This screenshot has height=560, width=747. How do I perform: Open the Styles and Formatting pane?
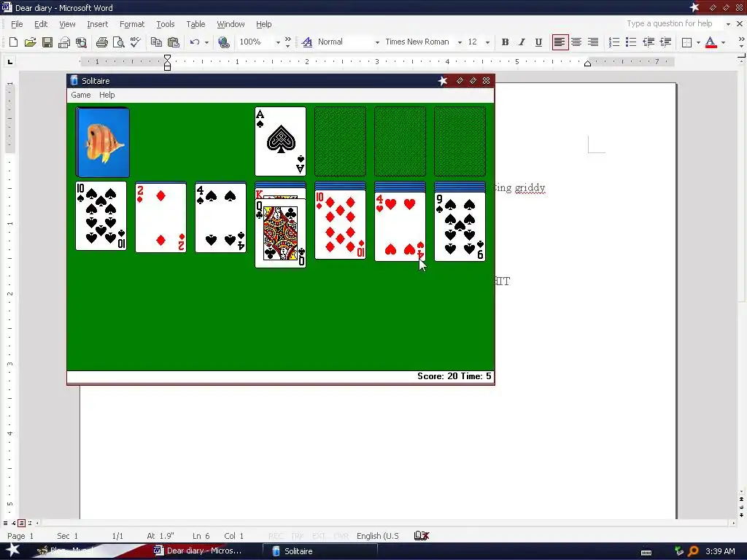pyautogui.click(x=307, y=42)
